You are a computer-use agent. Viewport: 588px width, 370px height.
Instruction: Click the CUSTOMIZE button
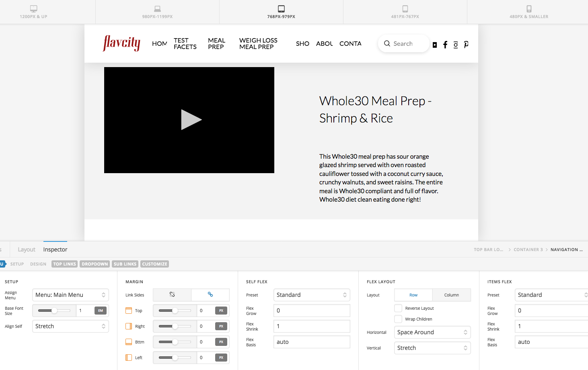(154, 264)
